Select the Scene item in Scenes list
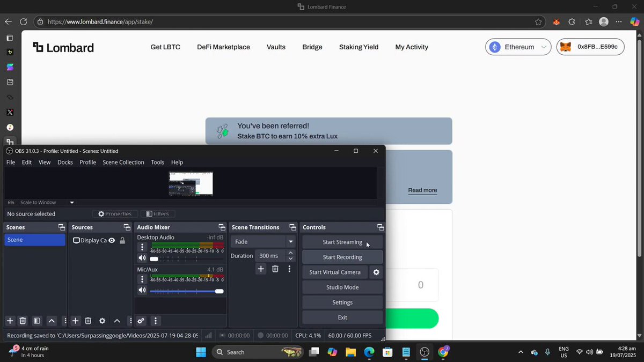Viewport: 644px width, 362px height. (x=35, y=240)
